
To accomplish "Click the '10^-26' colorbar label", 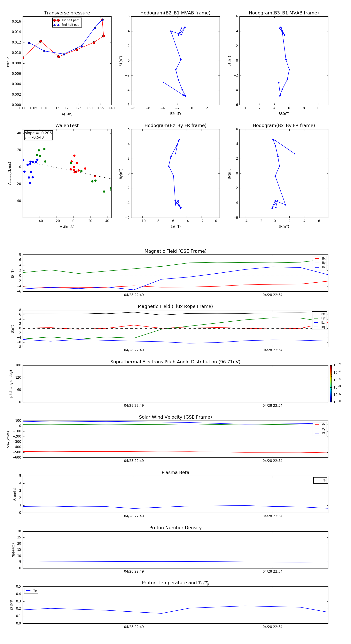I will (337, 365).
